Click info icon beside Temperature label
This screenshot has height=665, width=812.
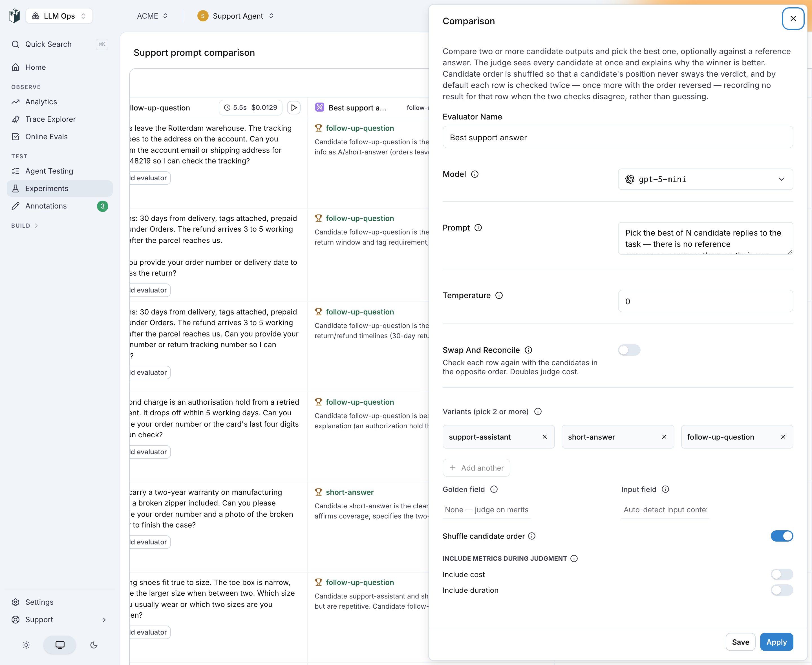(x=499, y=295)
